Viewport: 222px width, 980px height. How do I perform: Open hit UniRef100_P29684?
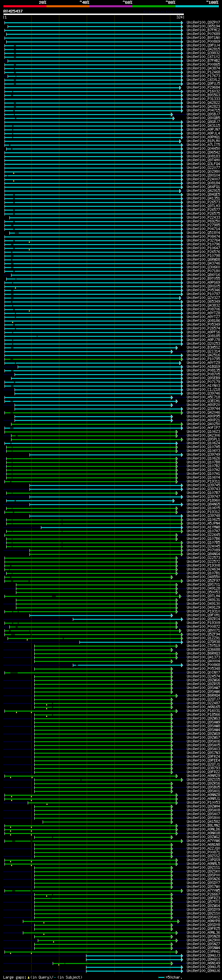(203, 88)
